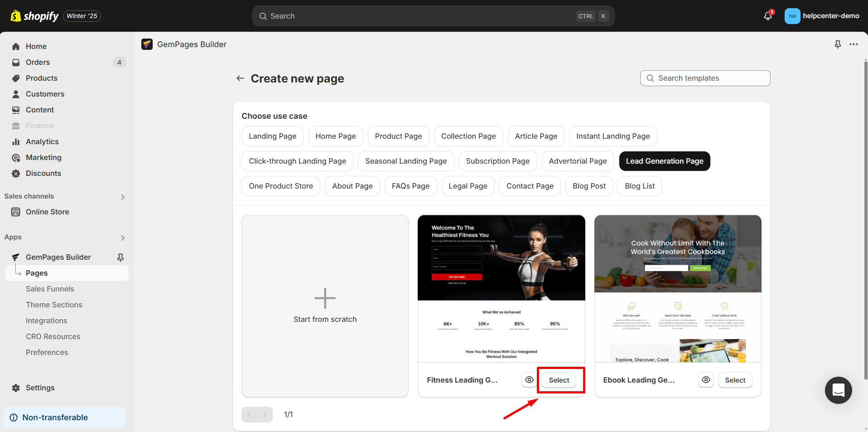Expand the Sales channels section
Screen dimensions: 868x432
click(x=122, y=197)
